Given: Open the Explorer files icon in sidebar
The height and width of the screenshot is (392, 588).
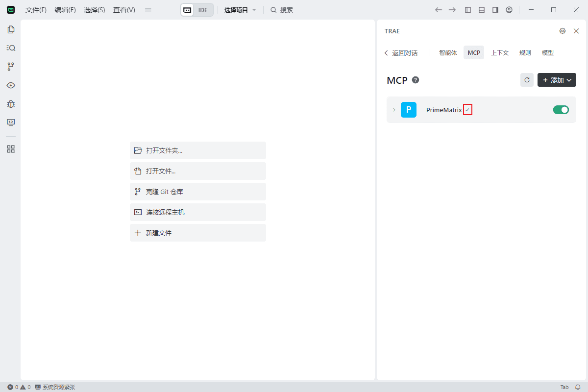Looking at the screenshot, I should pos(11,29).
